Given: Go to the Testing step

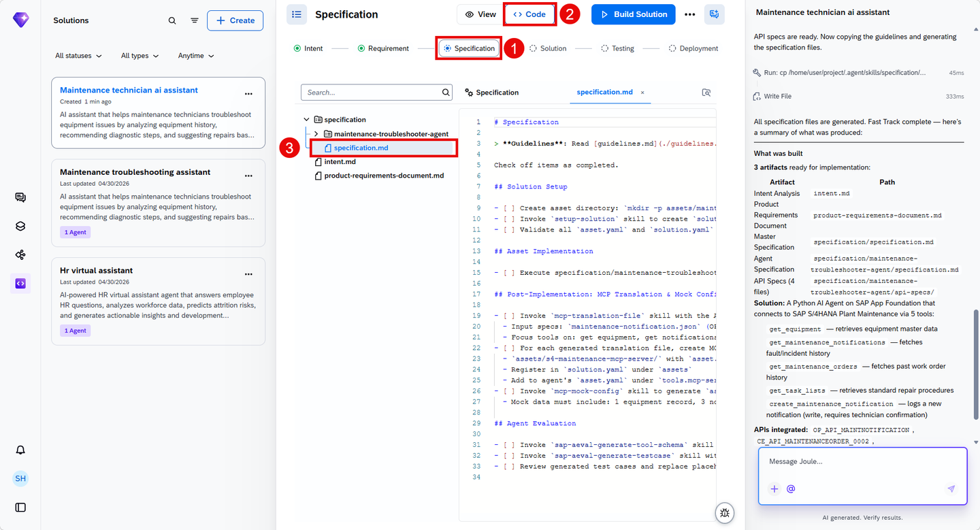Looking at the screenshot, I should [617, 48].
